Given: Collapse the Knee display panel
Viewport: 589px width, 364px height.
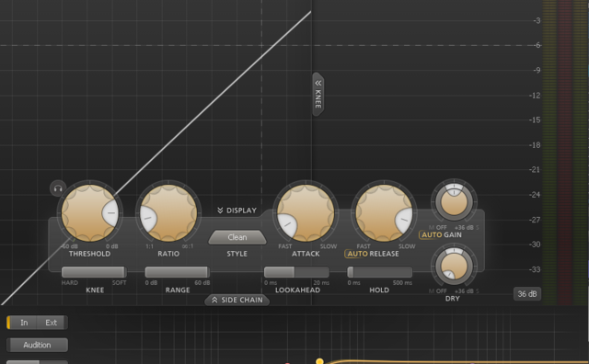Looking at the screenshot, I should coord(318,94).
